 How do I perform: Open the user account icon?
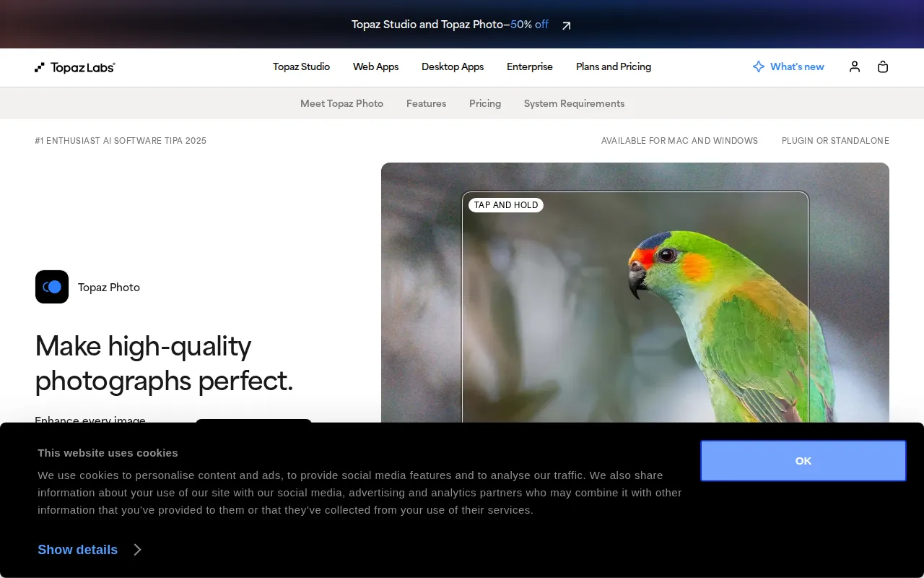[855, 66]
